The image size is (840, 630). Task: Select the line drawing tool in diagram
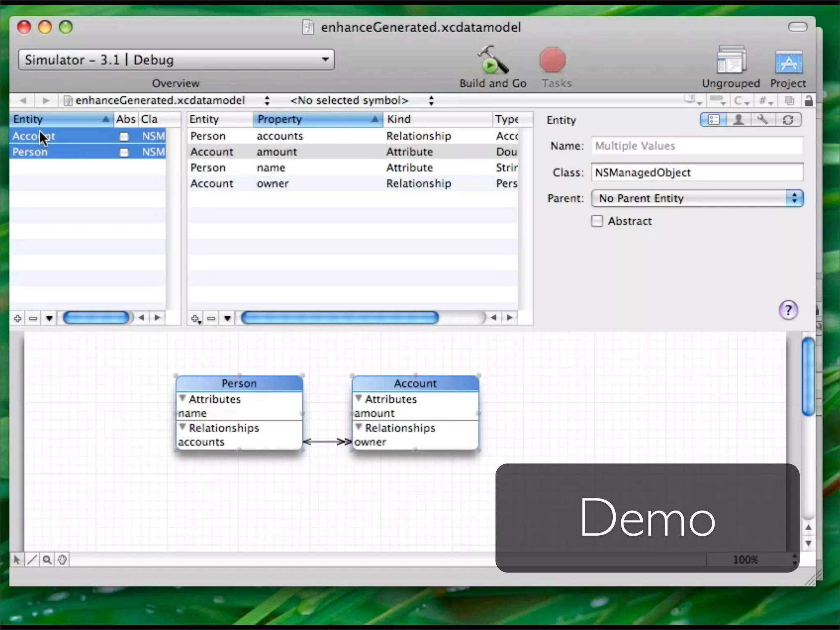click(x=32, y=560)
